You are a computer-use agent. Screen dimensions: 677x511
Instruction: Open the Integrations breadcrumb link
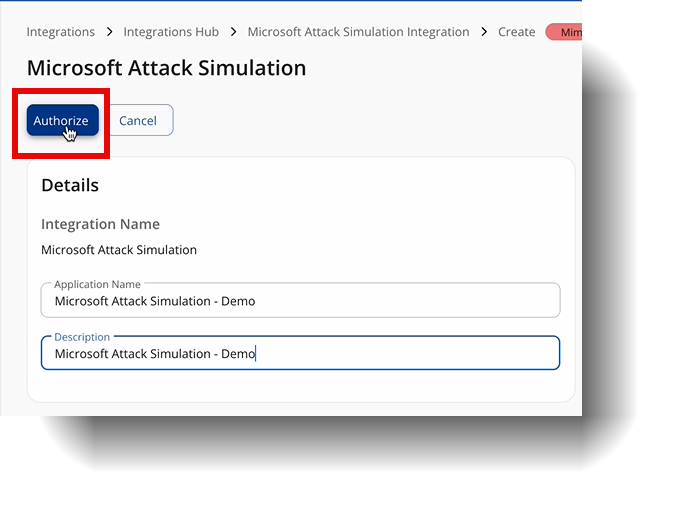click(x=60, y=32)
